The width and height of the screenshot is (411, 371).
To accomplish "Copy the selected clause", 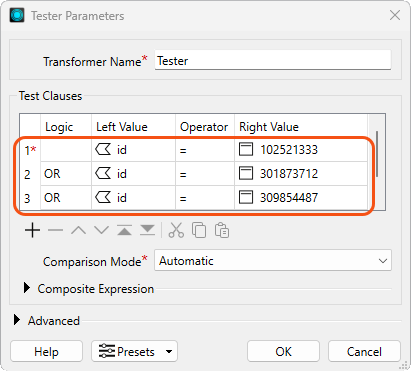I will [199, 230].
